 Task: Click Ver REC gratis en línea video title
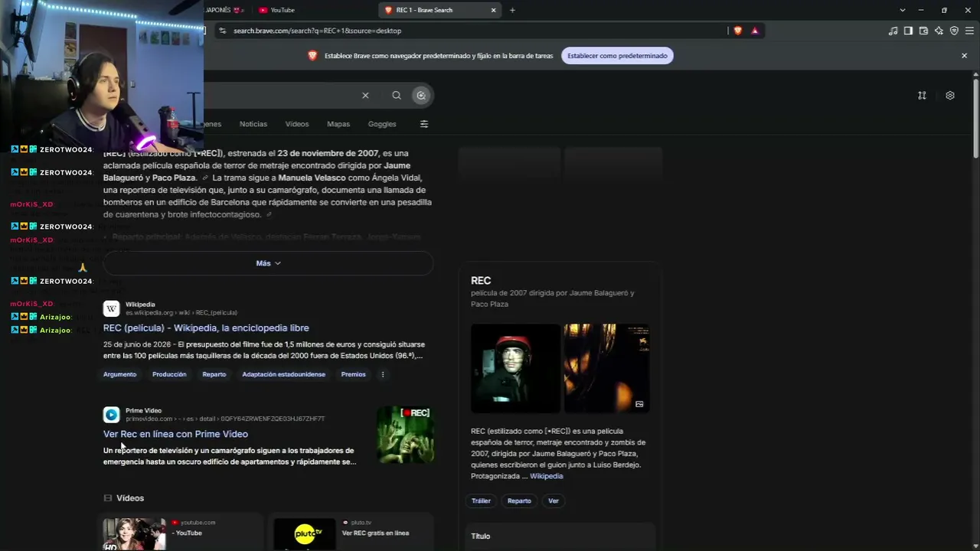pos(375,533)
